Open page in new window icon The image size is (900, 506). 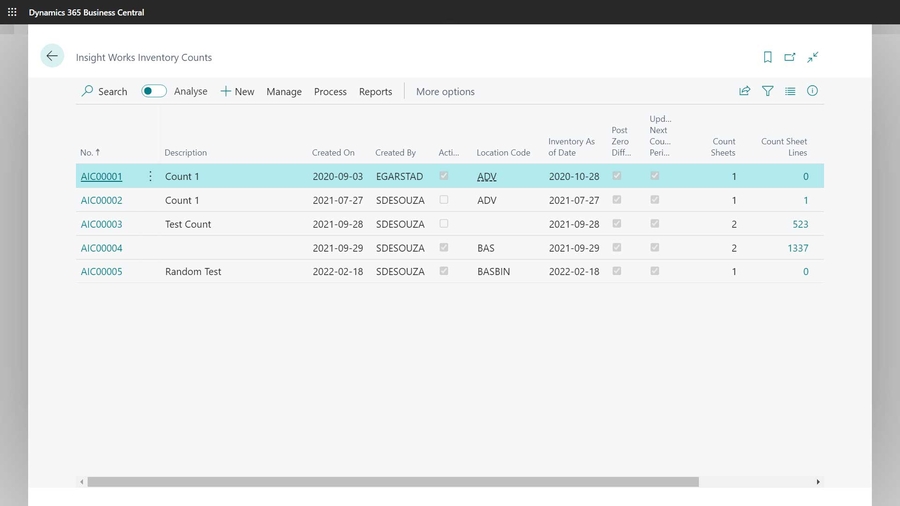tap(790, 57)
